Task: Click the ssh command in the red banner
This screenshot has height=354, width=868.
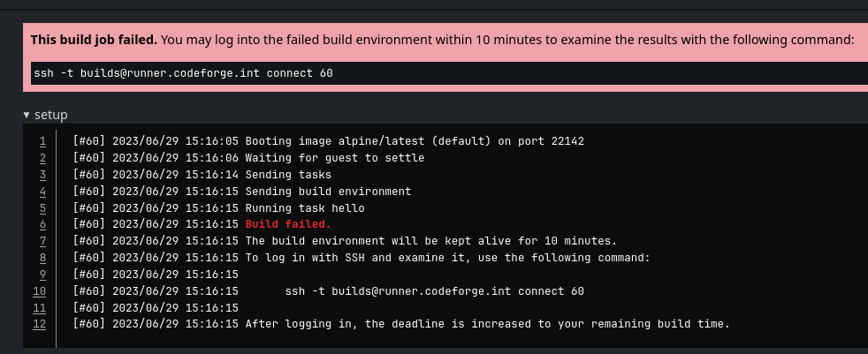Action: 183,72
